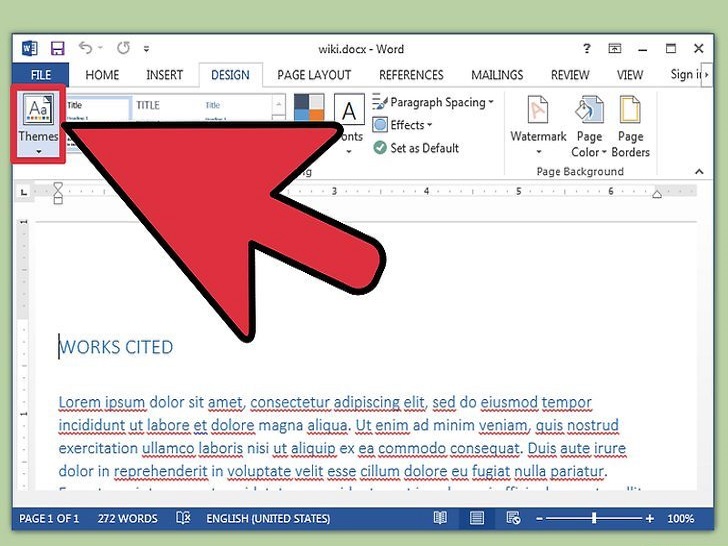Screen dimensions: 728x546
Task: Open Customize Quick Access Toolbar arrow
Action: [x=146, y=49]
